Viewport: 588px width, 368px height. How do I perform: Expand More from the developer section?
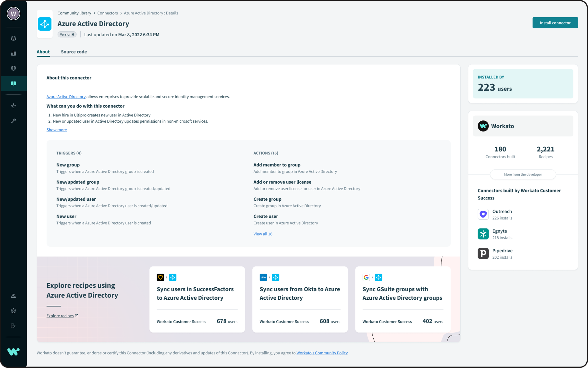click(523, 174)
